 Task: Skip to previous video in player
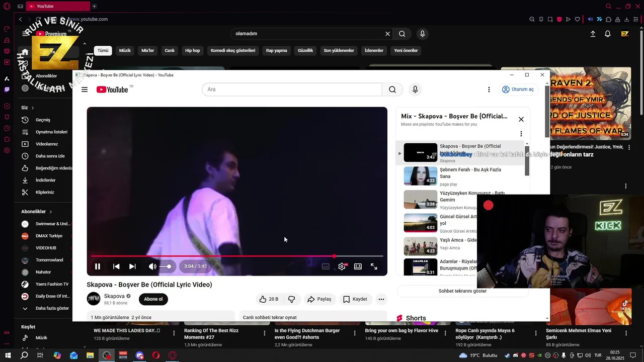click(x=116, y=266)
